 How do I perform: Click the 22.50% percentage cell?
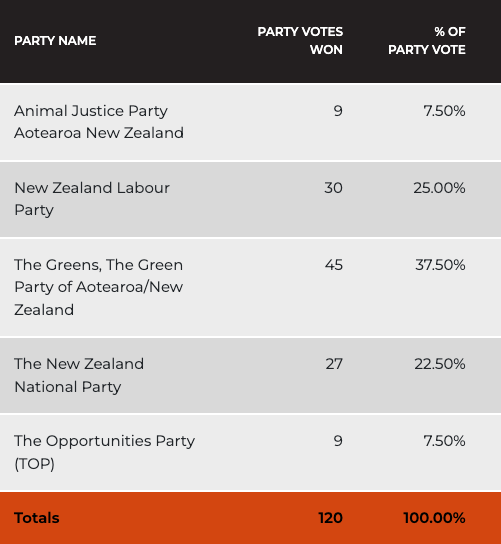(440, 364)
